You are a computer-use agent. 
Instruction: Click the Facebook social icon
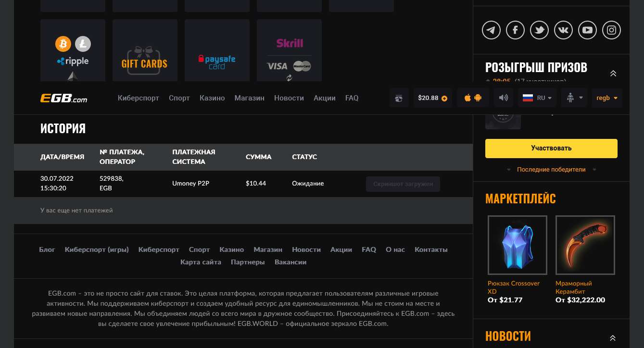[515, 30]
